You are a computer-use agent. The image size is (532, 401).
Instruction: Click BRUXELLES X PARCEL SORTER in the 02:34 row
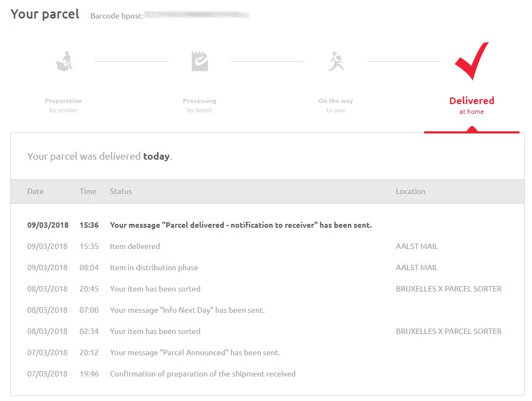(449, 331)
